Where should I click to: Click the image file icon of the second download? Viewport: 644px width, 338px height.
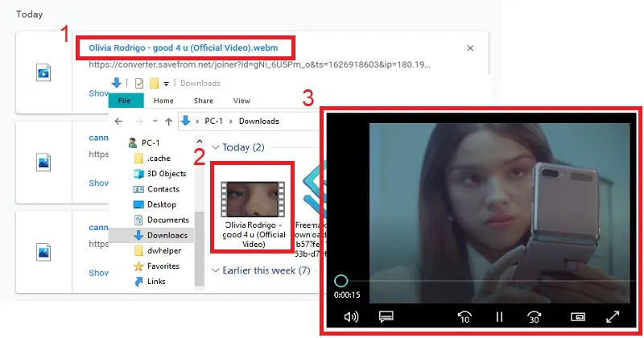coord(43,163)
